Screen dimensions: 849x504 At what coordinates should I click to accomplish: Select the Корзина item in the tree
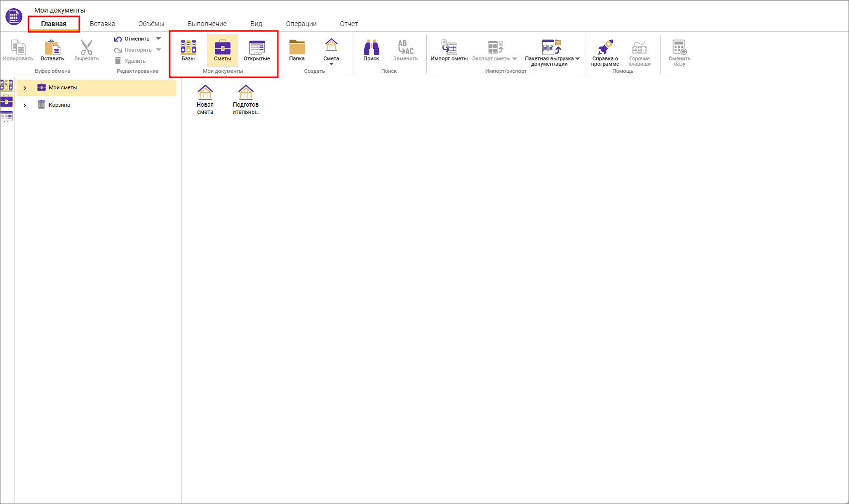[x=59, y=105]
